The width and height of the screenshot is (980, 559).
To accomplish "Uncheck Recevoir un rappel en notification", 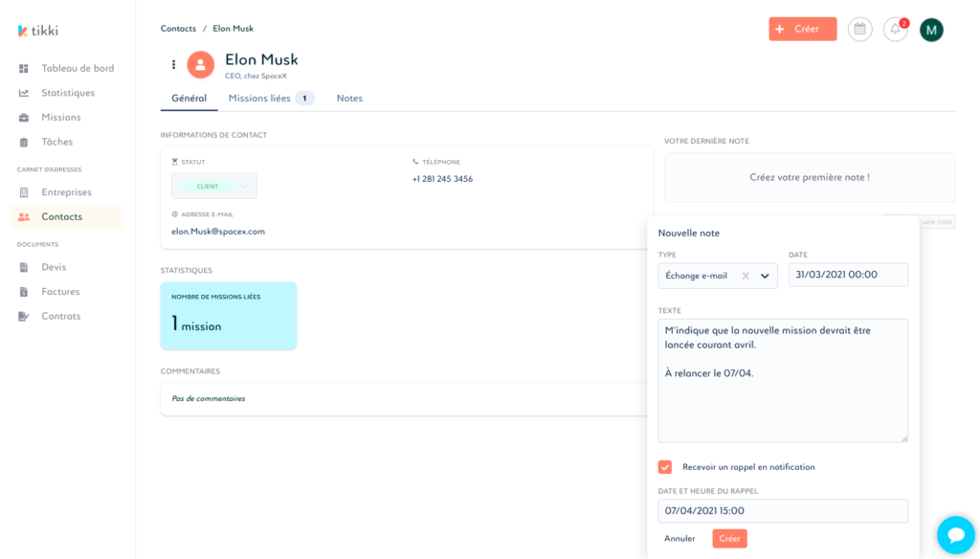I will click(665, 467).
